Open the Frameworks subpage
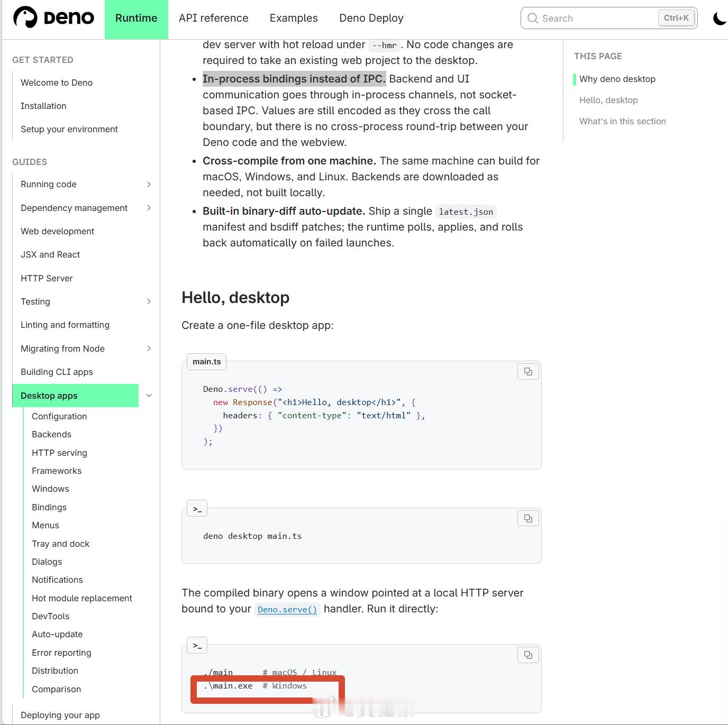 57,471
